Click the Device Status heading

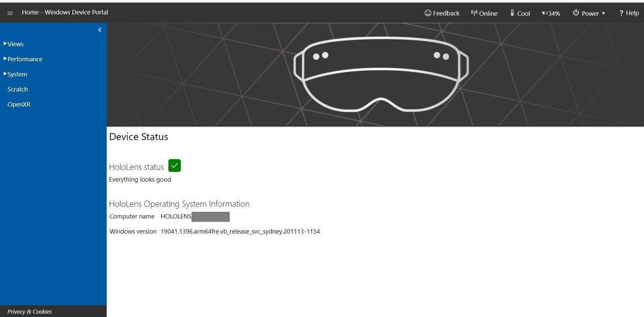[138, 137]
